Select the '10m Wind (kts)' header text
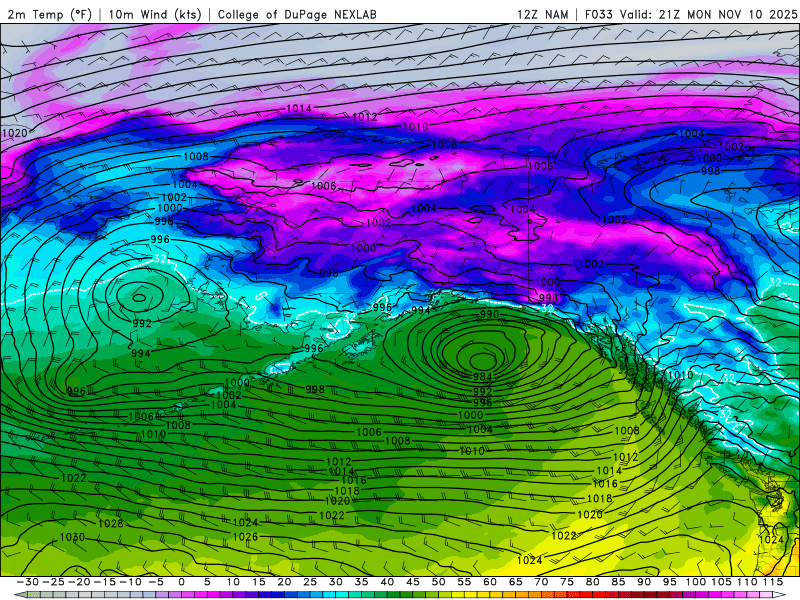Screen dimensions: 800x600 pyautogui.click(x=155, y=14)
